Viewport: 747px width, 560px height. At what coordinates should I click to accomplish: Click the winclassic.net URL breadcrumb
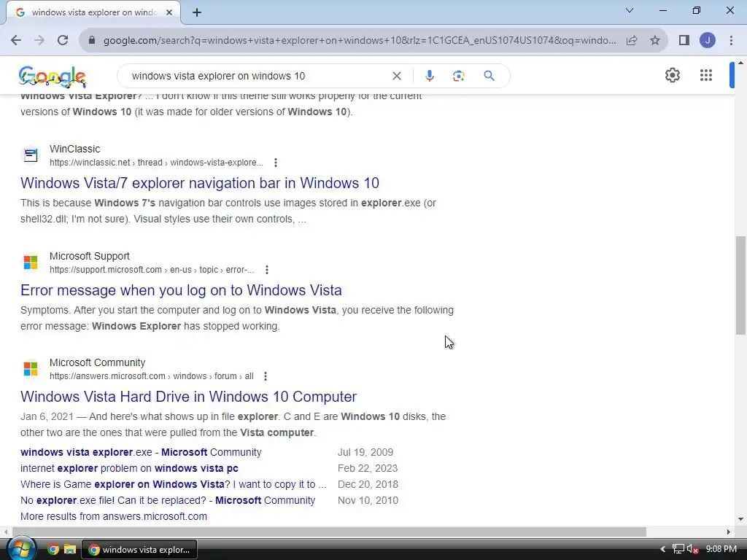tap(156, 163)
